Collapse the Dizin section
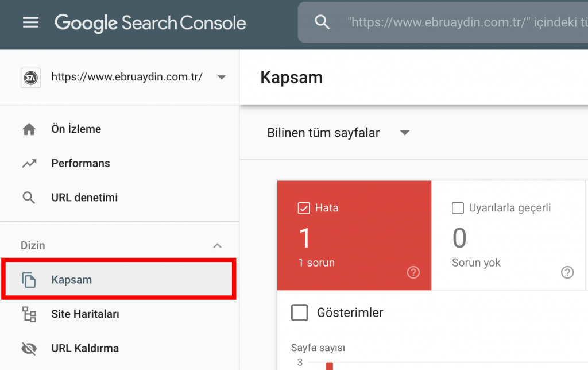This screenshot has width=588, height=370. 217,246
